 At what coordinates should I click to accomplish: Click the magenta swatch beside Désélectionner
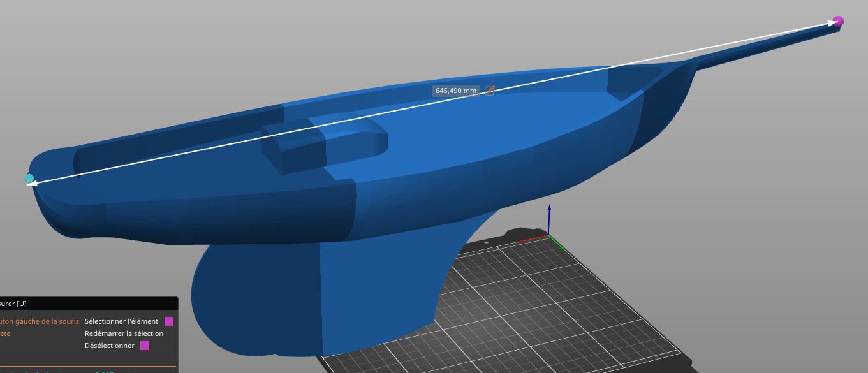click(x=145, y=346)
